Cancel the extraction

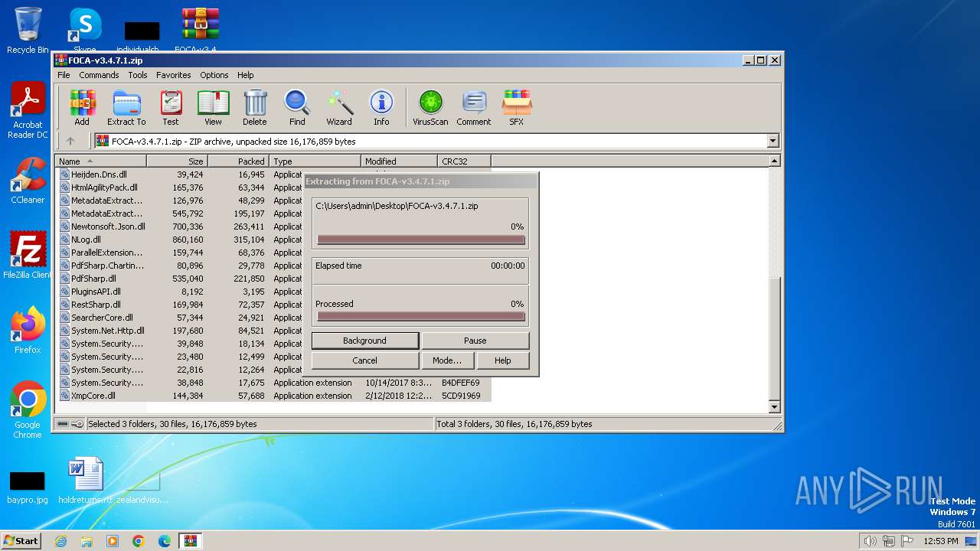364,360
